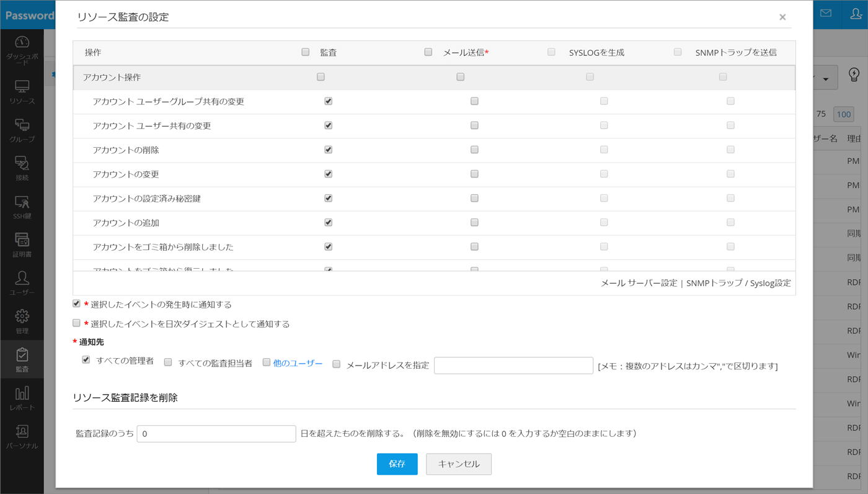Screen dimensions: 868x494
Task: Open the user profile icon in header
Action: (856, 14)
